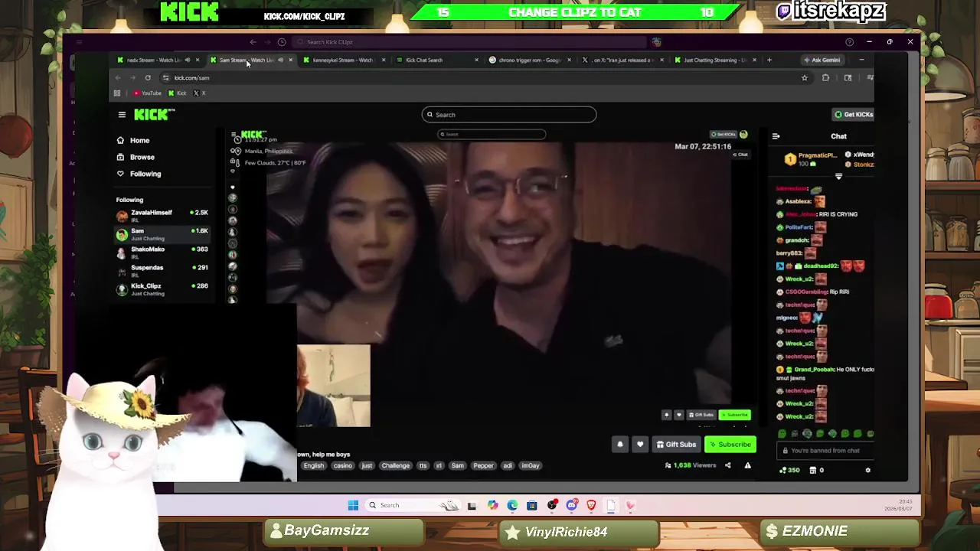Bookmark this page with star icon

[804, 77]
